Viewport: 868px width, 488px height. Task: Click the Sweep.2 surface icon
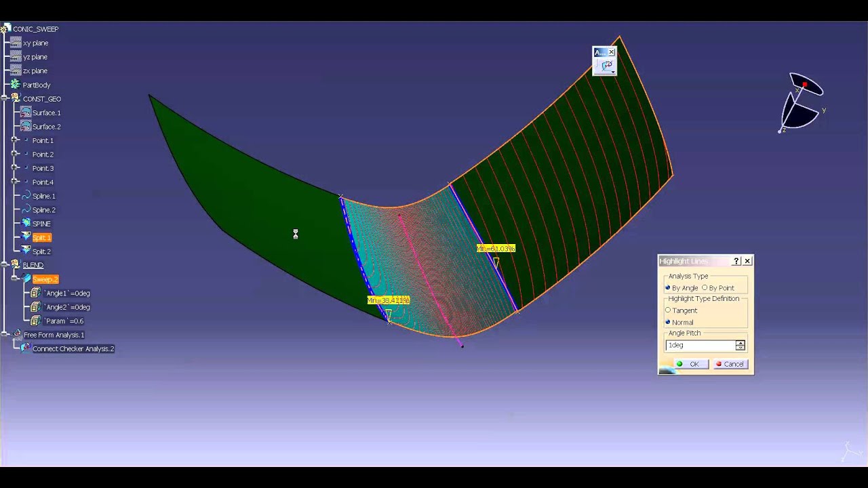pos(26,279)
